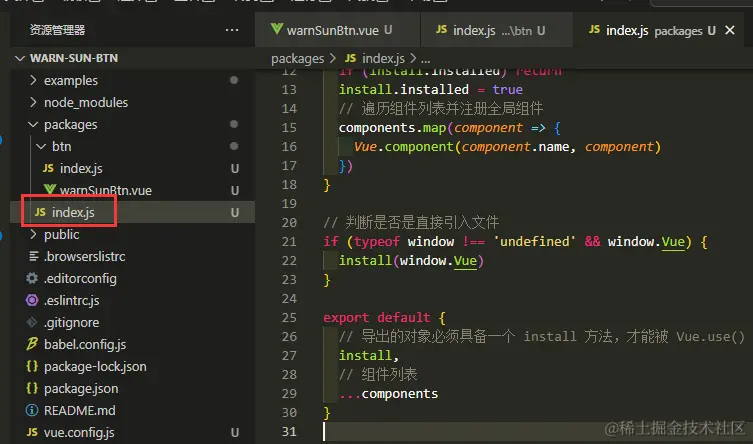Open explorer more actions ellipsis menu

pyautogui.click(x=232, y=30)
